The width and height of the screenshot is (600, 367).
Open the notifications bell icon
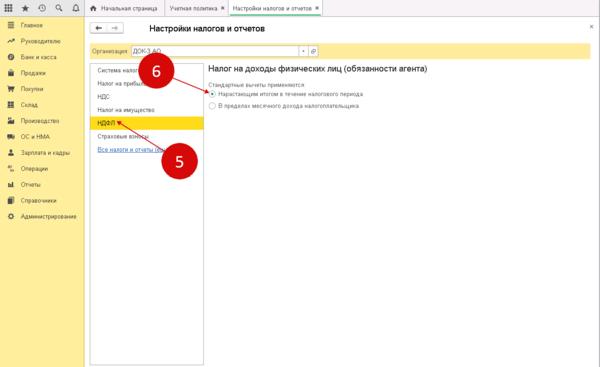pyautogui.click(x=76, y=8)
